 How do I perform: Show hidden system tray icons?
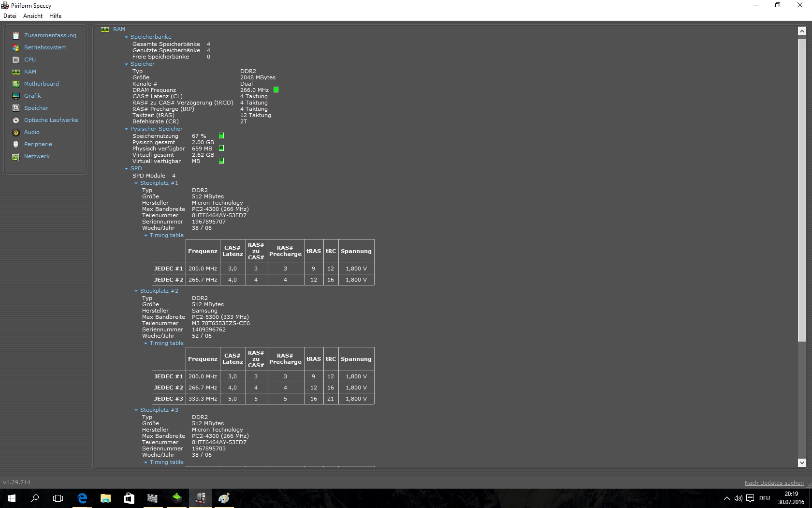[x=726, y=498]
